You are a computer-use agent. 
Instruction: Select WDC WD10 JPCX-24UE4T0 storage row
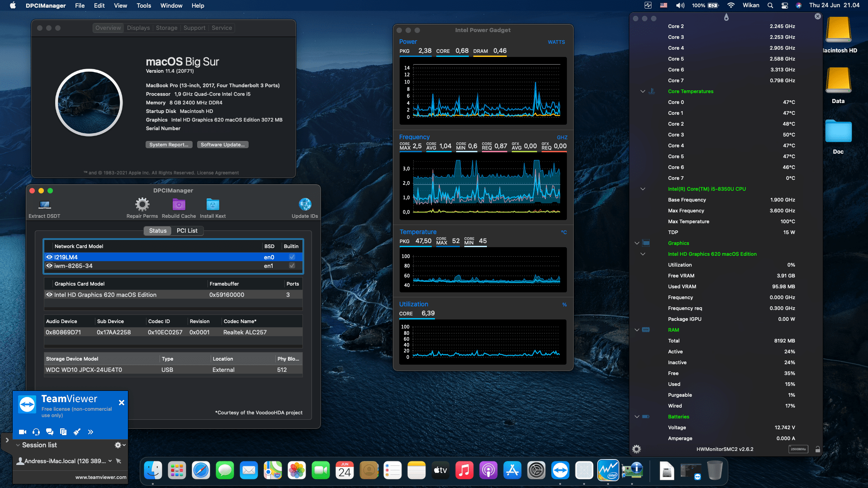coord(173,370)
